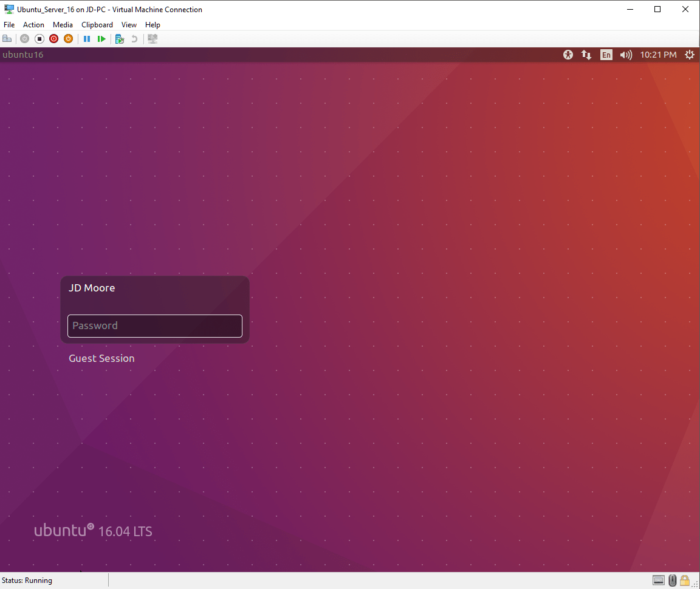Send Ctrl+Alt+Delete via toolbar icon
Viewport: 700px width, 589px height.
[x=7, y=39]
